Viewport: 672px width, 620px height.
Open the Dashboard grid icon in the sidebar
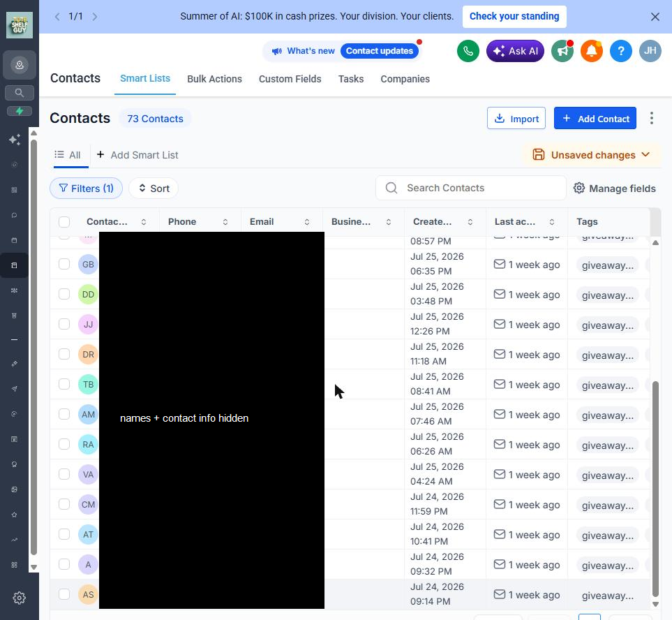pos(14,190)
